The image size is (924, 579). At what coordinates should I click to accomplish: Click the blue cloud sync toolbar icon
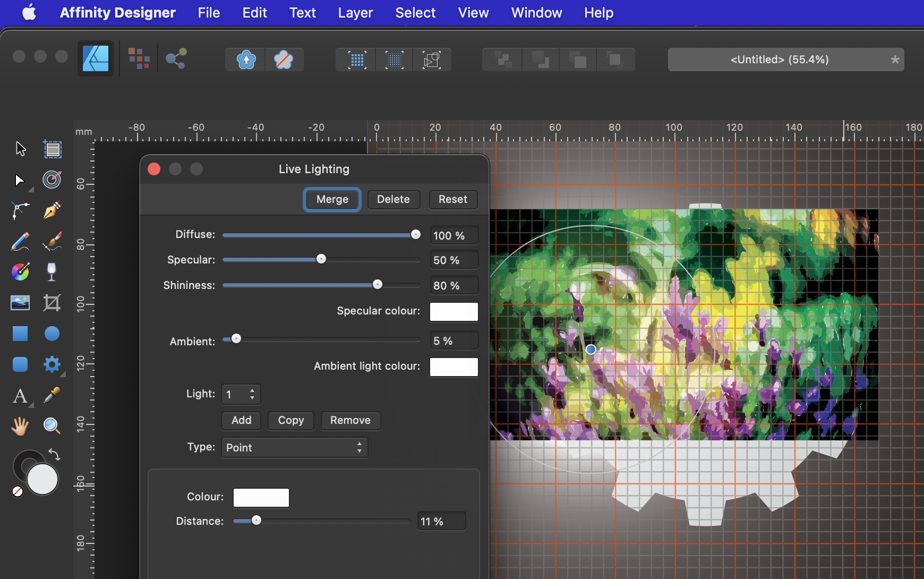pos(246,59)
